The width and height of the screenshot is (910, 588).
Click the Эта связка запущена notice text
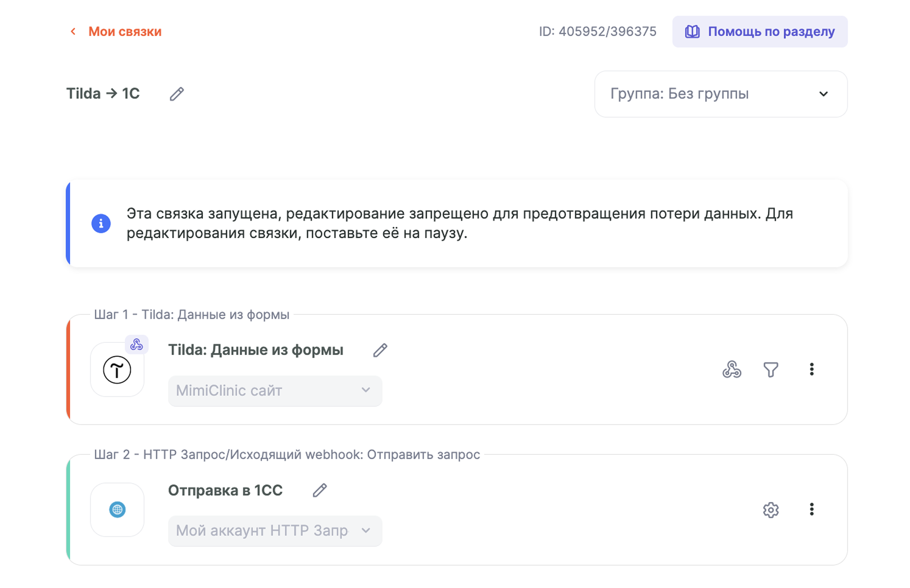coord(460,223)
